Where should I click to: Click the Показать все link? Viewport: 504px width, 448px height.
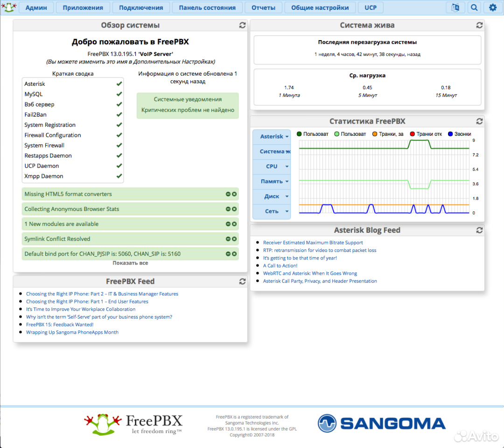[130, 263]
